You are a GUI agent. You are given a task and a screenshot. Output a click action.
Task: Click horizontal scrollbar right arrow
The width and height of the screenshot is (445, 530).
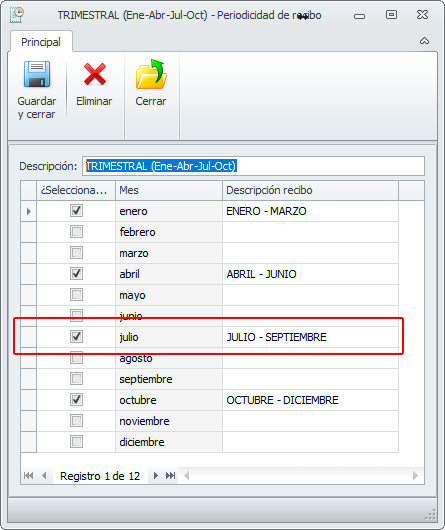[x=415, y=476]
